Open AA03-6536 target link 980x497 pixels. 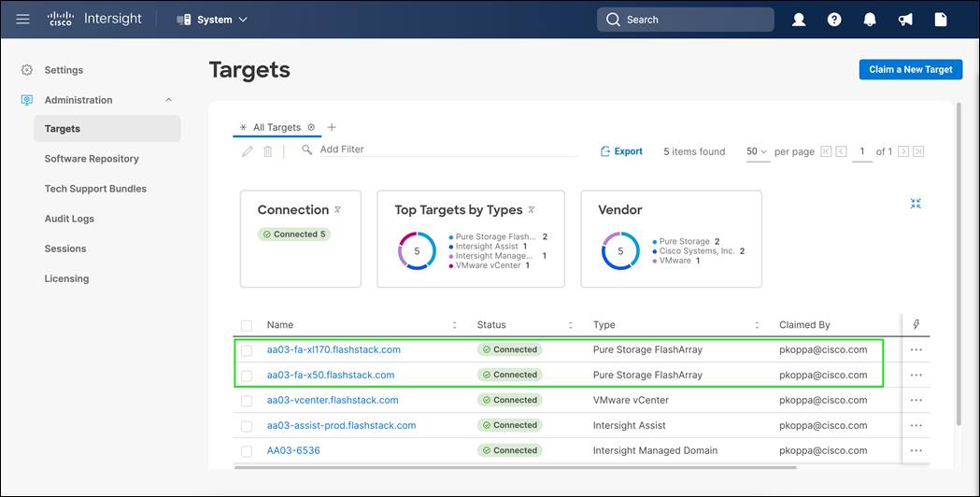click(293, 450)
